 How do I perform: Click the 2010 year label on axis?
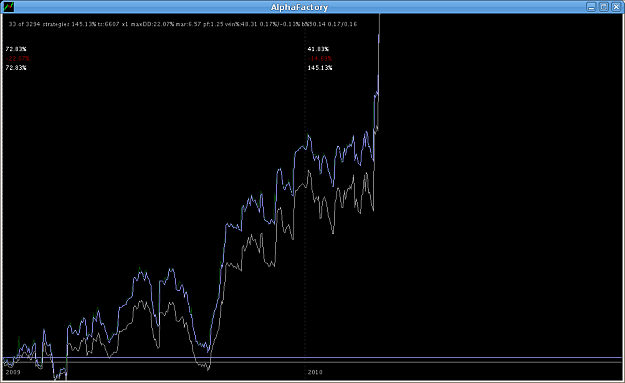tap(315, 372)
